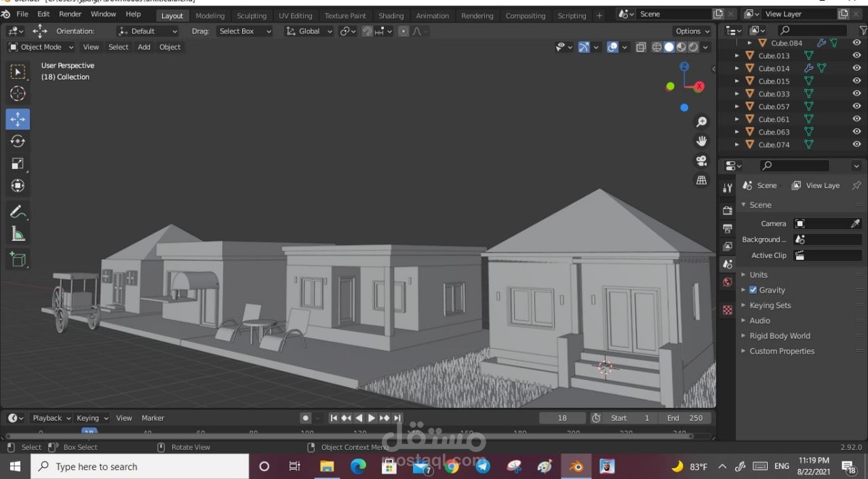Open Telegram from the taskbar
Screen dimensions: 868x479
point(483,467)
